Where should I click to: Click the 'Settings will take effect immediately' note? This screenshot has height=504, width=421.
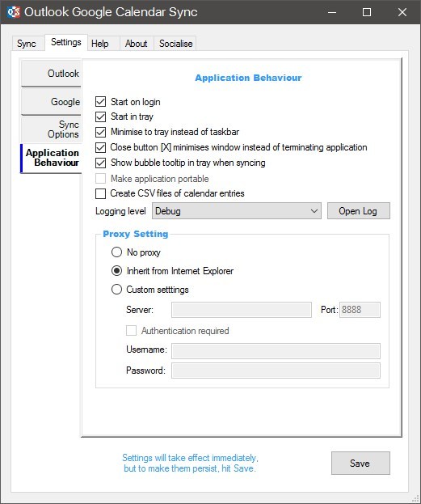190,463
